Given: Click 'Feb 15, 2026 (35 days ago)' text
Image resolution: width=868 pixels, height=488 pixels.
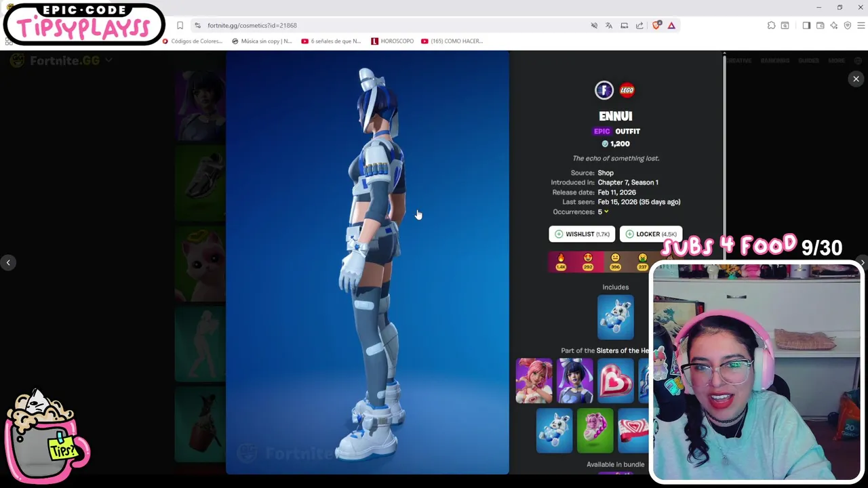Looking at the screenshot, I should (639, 202).
